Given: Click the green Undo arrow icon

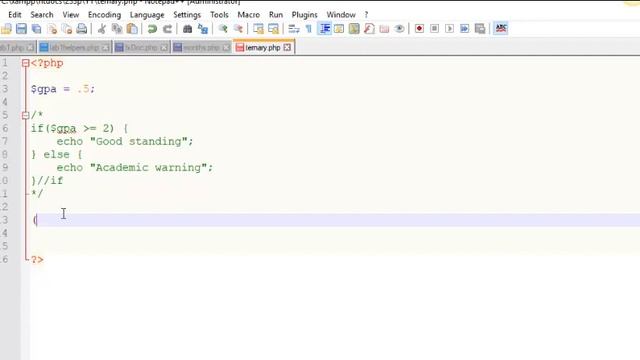Looking at the screenshot, I should click(152, 29).
